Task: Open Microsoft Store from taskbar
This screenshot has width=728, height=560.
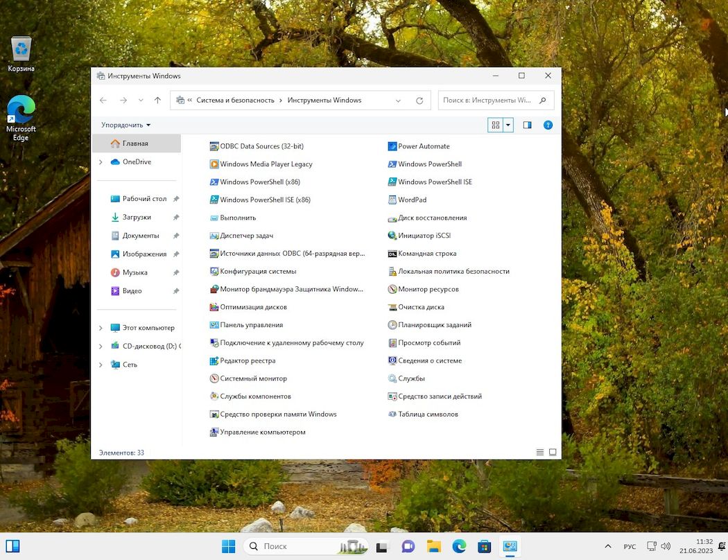Action: point(484,547)
